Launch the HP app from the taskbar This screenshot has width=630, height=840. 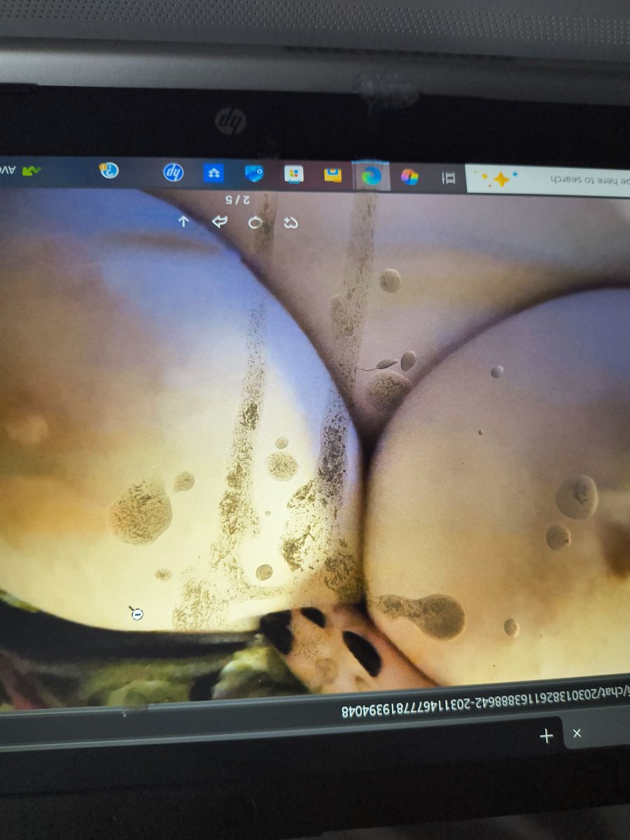click(x=173, y=172)
